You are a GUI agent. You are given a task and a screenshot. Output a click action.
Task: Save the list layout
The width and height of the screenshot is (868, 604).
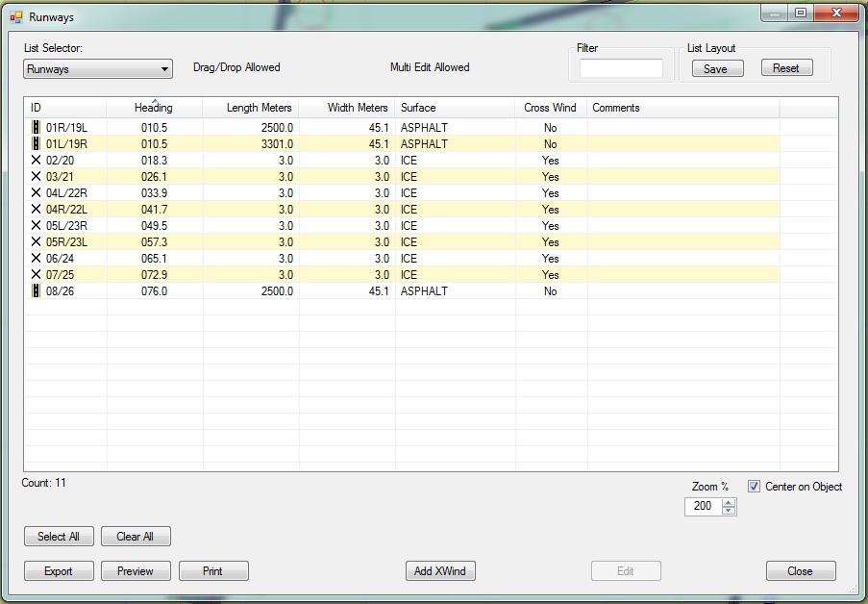tap(717, 68)
